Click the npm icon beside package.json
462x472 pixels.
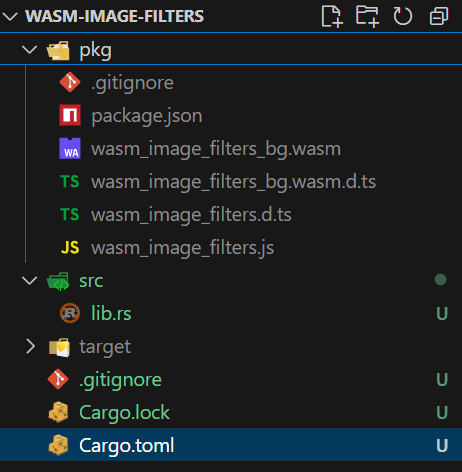(x=70, y=115)
